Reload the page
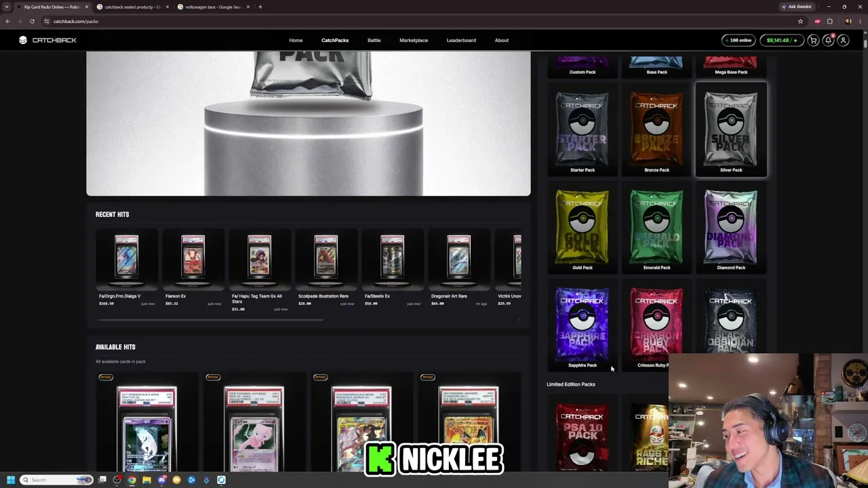 click(x=32, y=21)
